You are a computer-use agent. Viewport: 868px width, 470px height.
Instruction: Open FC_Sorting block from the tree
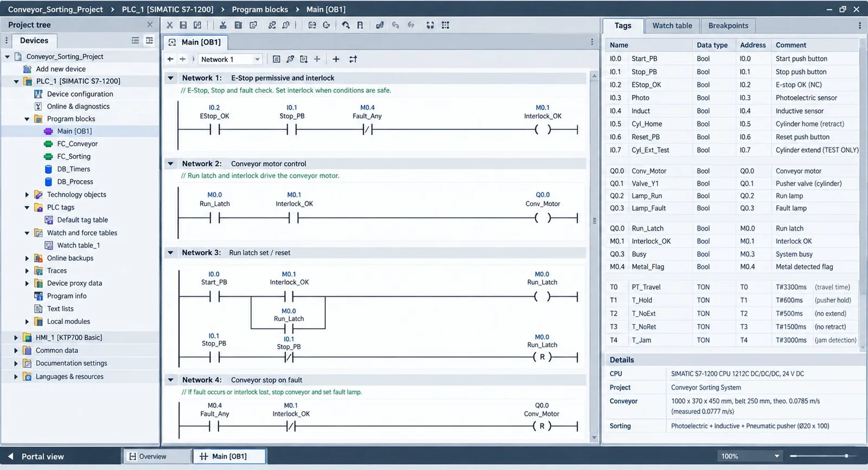pyautogui.click(x=74, y=156)
